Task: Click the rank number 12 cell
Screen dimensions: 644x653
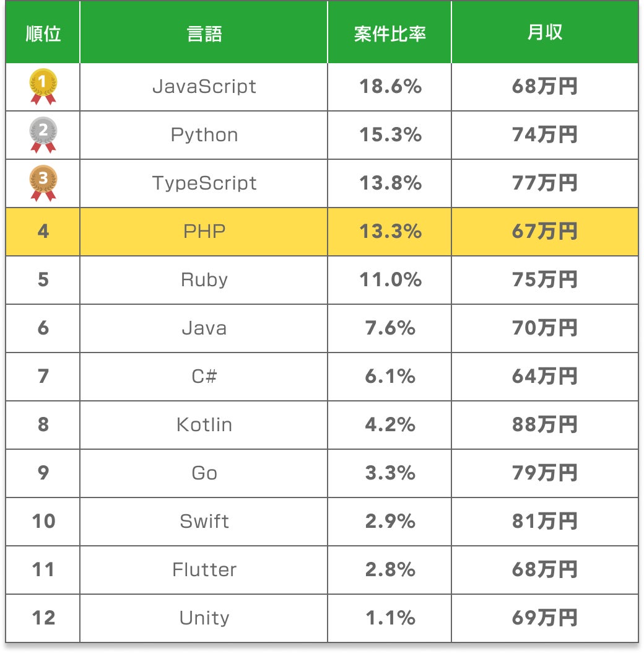Action: (43, 618)
